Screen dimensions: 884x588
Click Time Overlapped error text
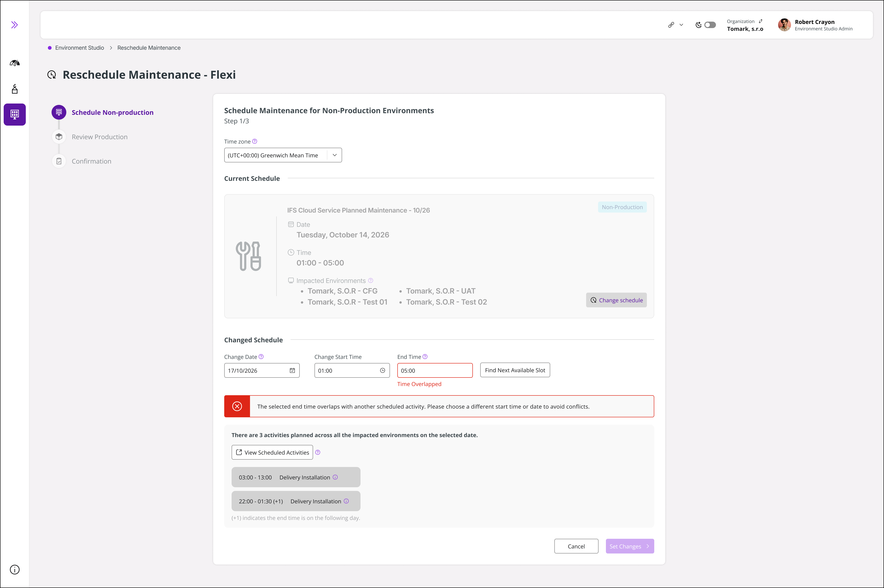(419, 384)
